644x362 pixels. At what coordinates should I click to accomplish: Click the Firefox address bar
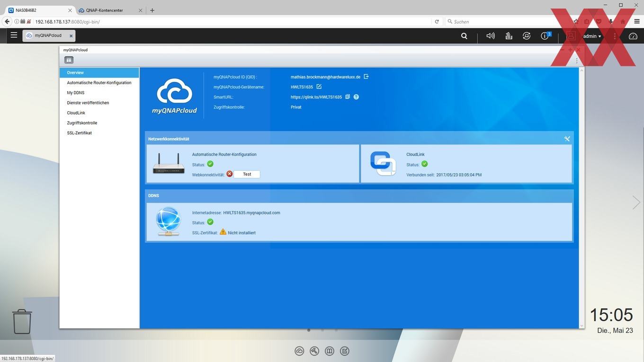pos(232,21)
